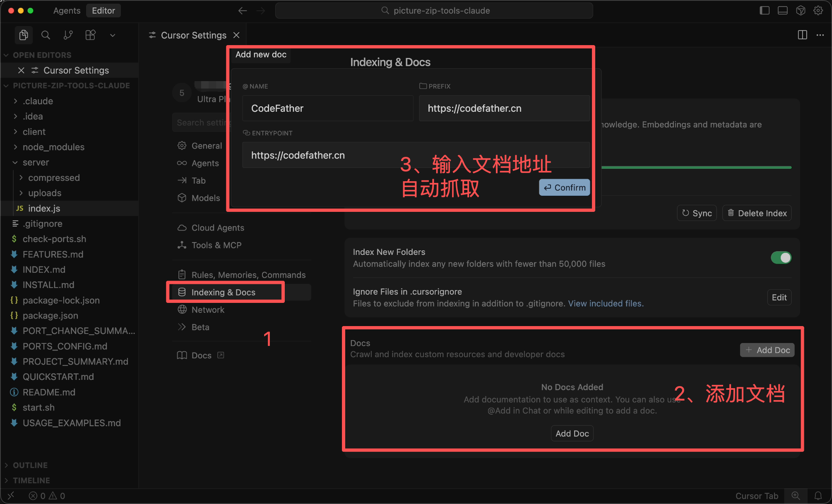Open Tools & MCP settings

click(x=216, y=245)
